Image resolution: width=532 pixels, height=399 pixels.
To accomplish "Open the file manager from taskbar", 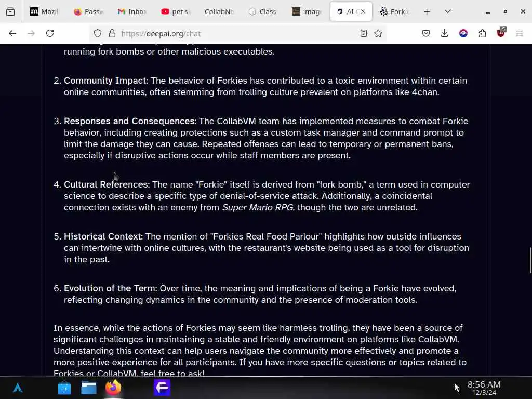I will pos(88,388).
